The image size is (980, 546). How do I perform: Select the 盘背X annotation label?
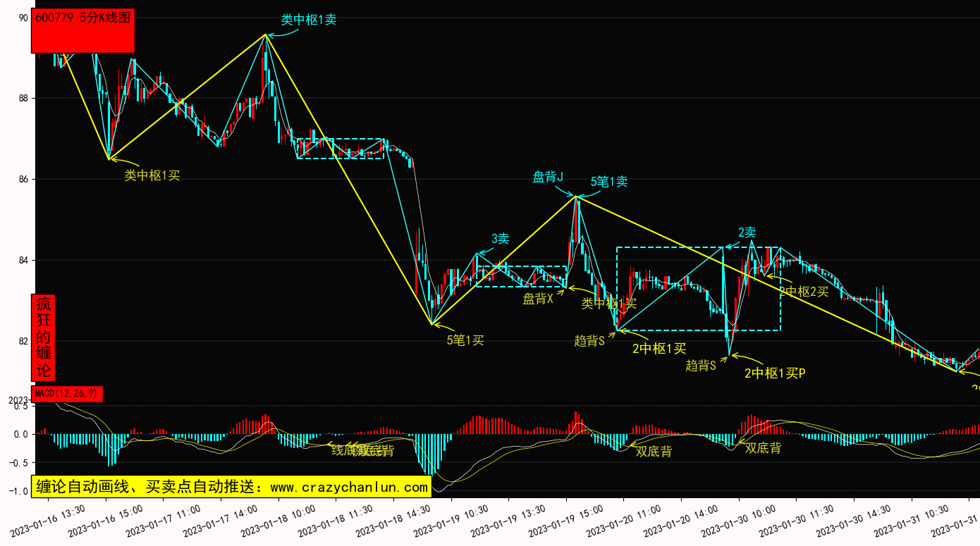click(x=538, y=299)
